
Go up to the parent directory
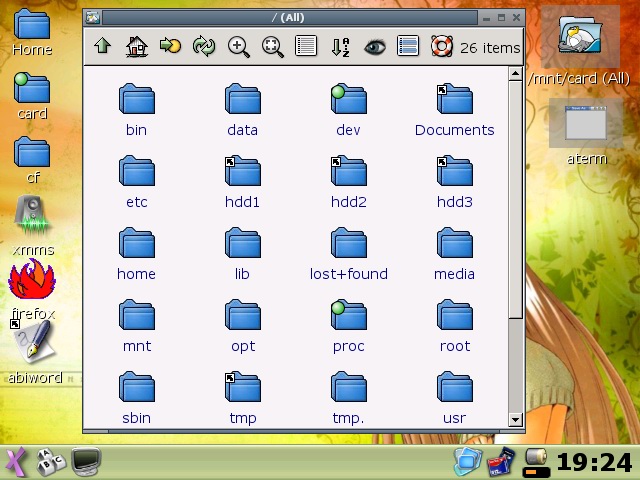(x=102, y=46)
